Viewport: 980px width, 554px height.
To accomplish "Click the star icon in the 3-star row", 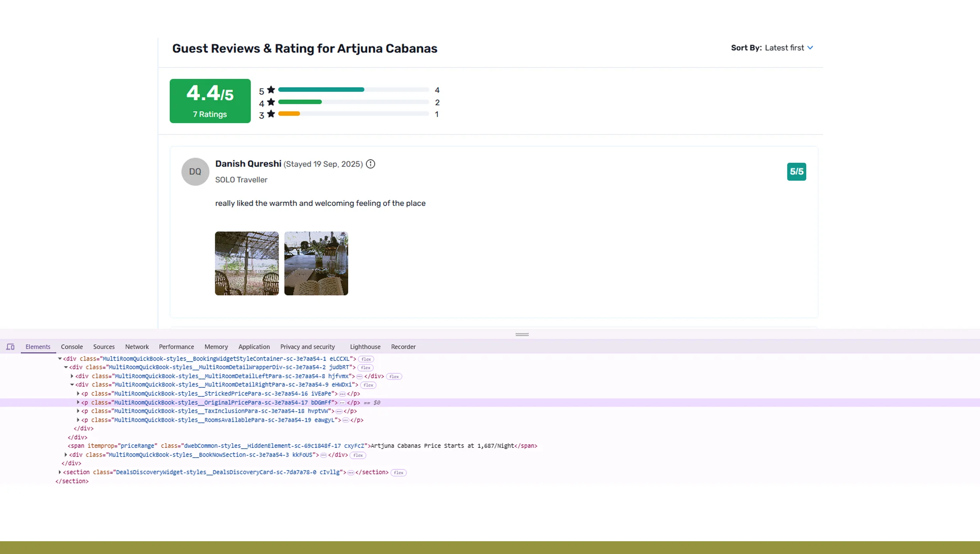I will (x=271, y=114).
